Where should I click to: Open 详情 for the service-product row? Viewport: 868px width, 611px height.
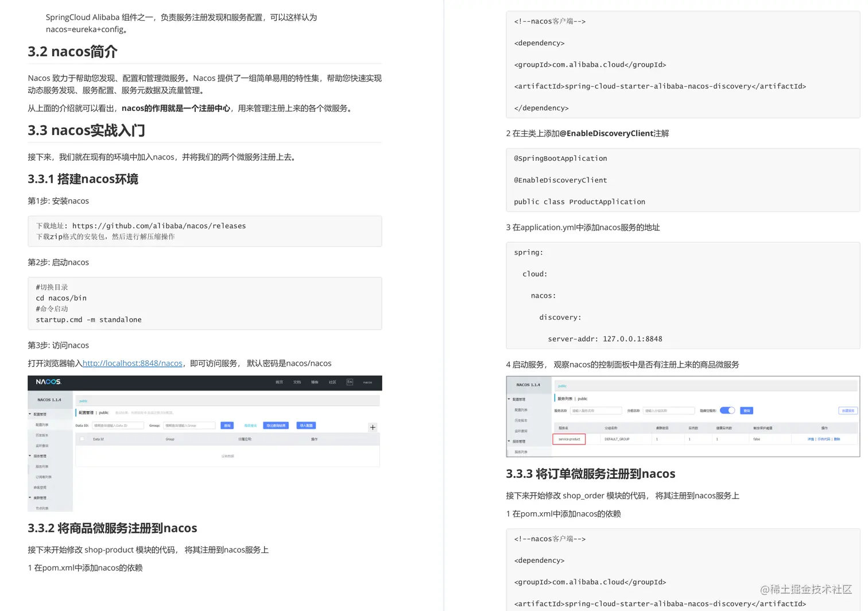click(x=811, y=439)
